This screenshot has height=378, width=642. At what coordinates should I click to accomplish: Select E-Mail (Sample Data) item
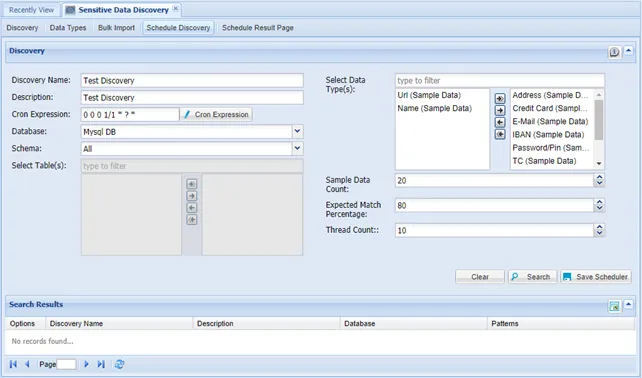coord(550,121)
